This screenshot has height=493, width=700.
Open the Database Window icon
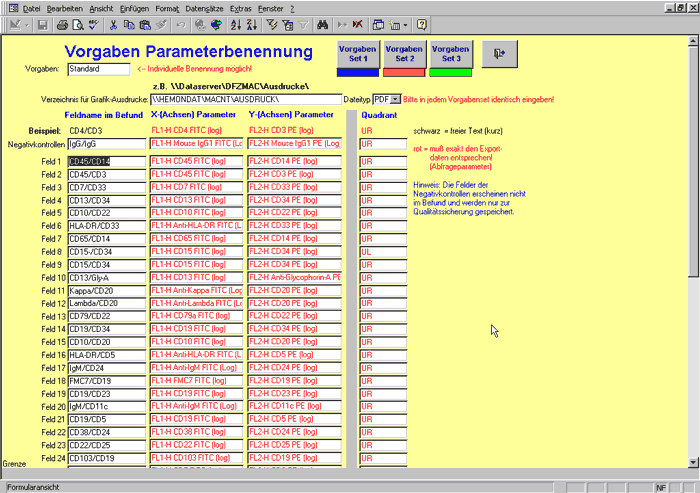pos(378,25)
